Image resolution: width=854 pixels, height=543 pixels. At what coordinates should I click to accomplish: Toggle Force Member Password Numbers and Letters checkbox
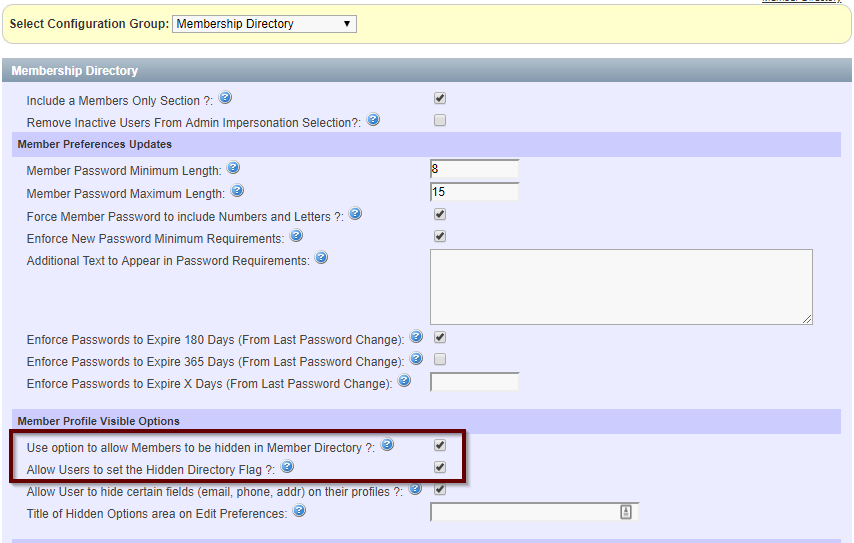(x=440, y=214)
